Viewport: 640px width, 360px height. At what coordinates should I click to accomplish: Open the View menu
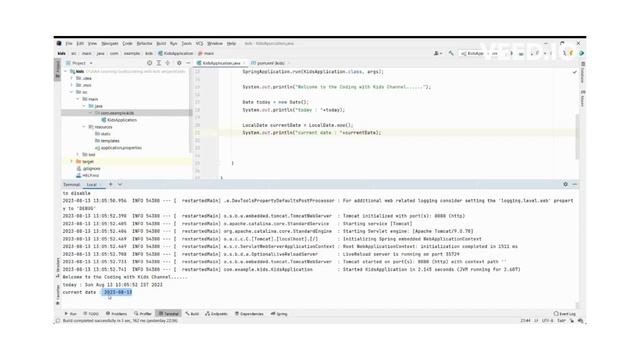pyautogui.click(x=92, y=43)
